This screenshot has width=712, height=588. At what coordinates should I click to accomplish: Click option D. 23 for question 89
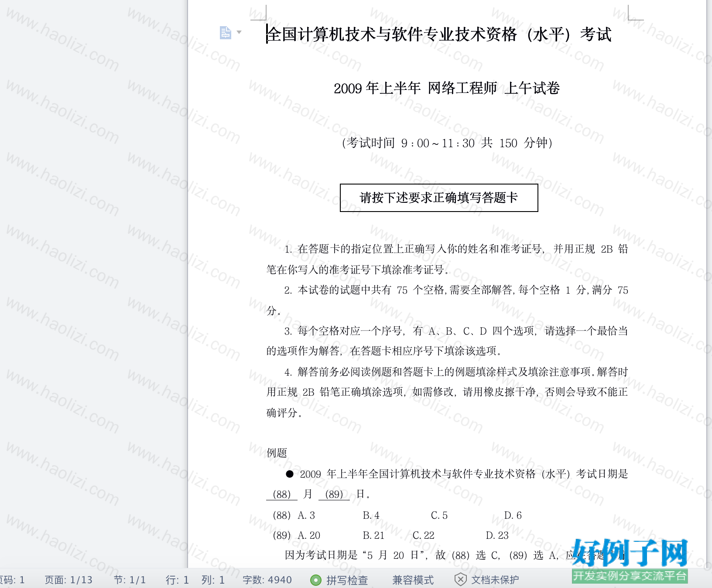(x=497, y=535)
